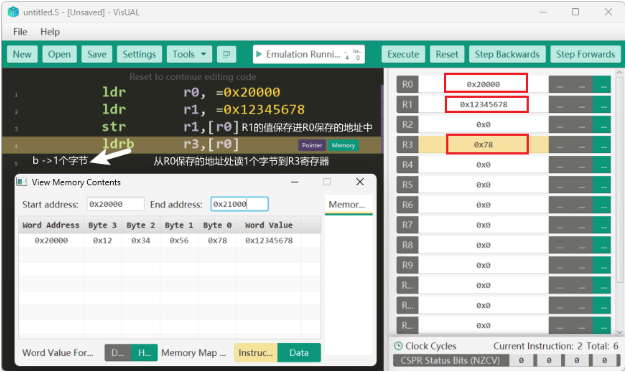
Task: Click R0's green active format button
Action: [x=602, y=85]
